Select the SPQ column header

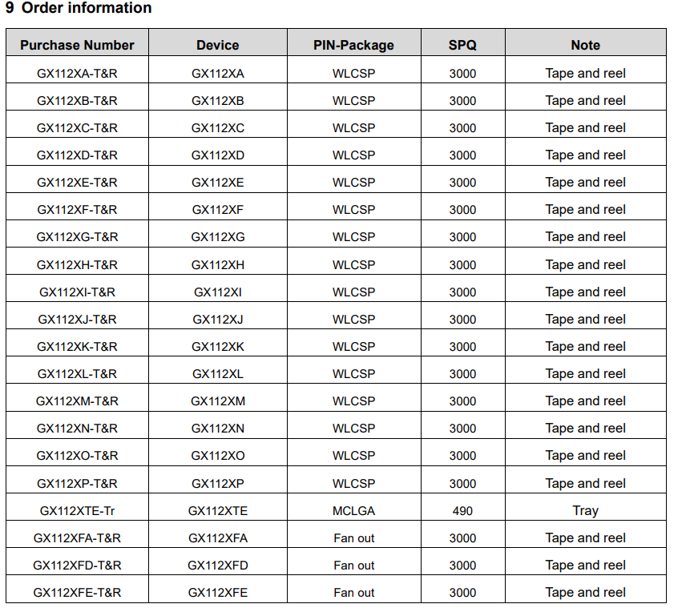pyautogui.click(x=462, y=45)
